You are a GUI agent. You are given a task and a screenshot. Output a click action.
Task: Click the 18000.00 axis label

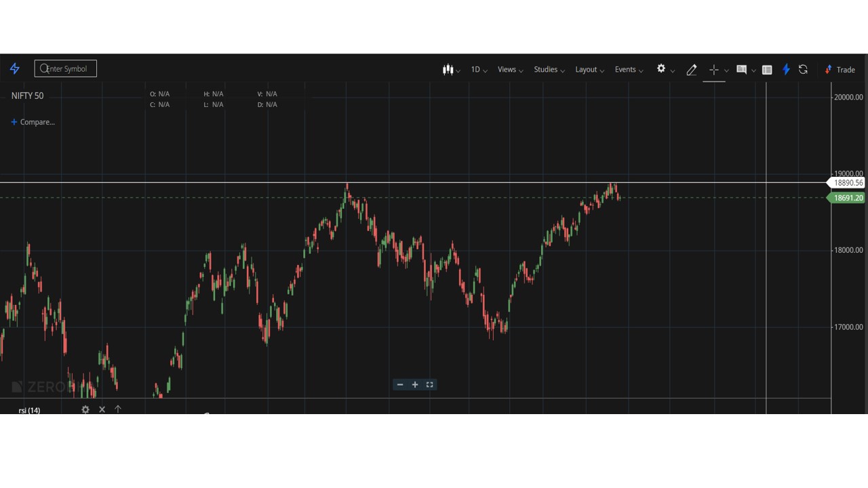coord(848,250)
